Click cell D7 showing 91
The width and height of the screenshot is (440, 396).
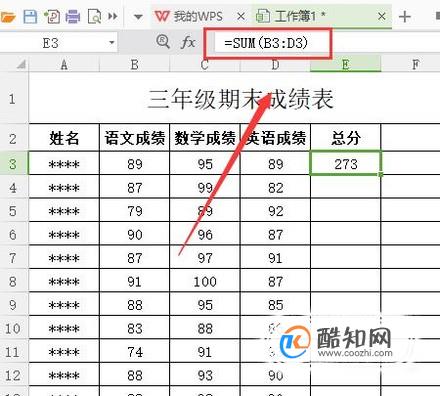275,258
